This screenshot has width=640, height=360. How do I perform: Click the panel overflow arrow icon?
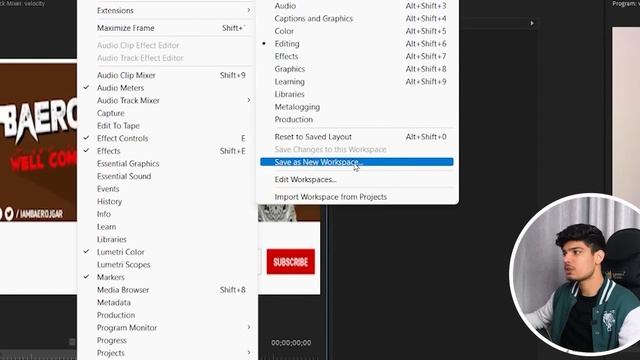click(532, 24)
